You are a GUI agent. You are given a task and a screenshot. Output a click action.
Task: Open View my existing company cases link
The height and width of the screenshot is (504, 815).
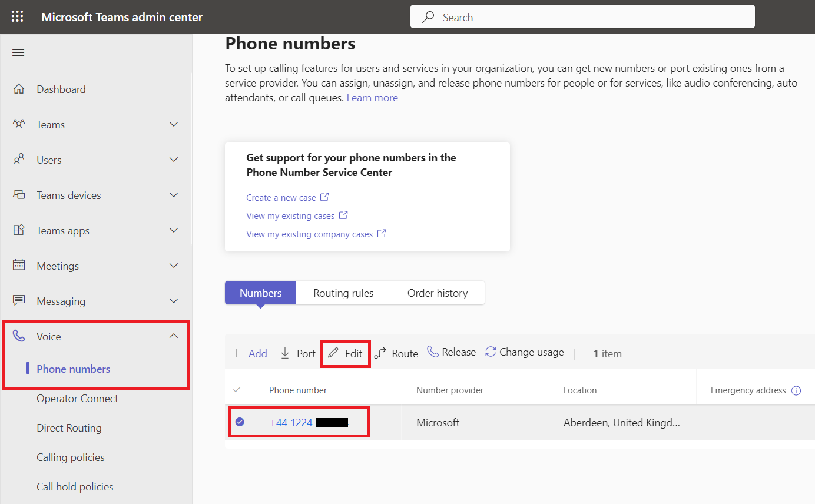tap(309, 234)
